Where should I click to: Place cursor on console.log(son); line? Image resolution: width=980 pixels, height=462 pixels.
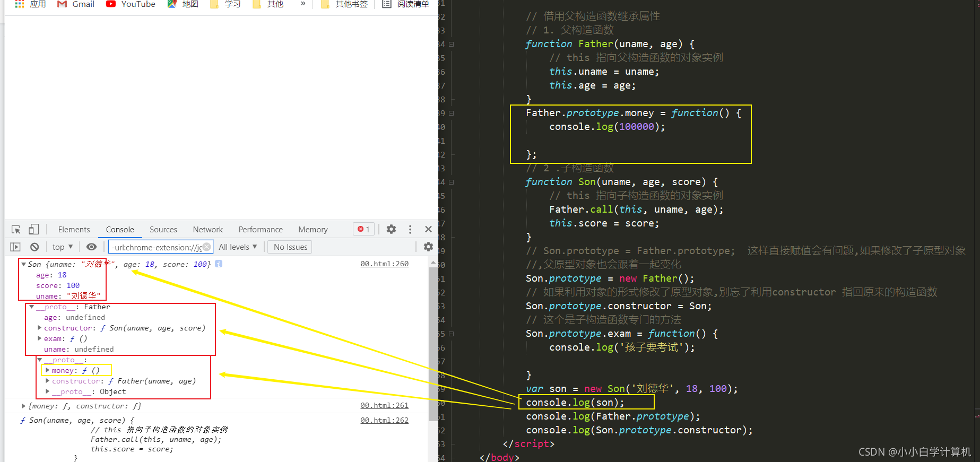[x=575, y=403]
